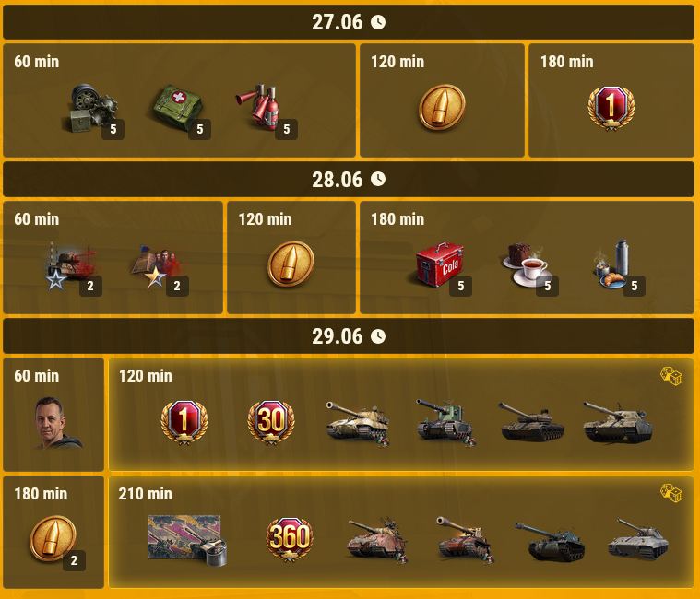The height and width of the screenshot is (599, 700).
Task: Click the red fire extinguisher reward
Action: tap(259, 107)
